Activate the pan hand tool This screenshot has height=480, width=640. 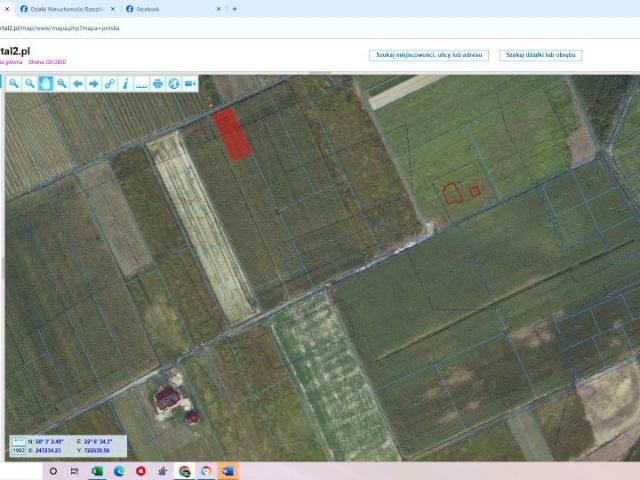point(46,84)
